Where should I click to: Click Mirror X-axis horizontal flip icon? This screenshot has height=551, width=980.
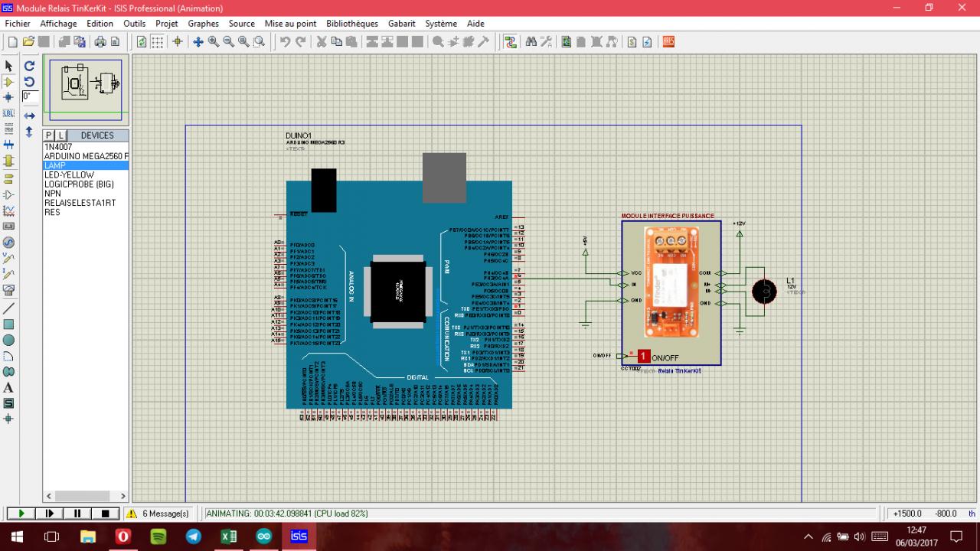tap(29, 116)
